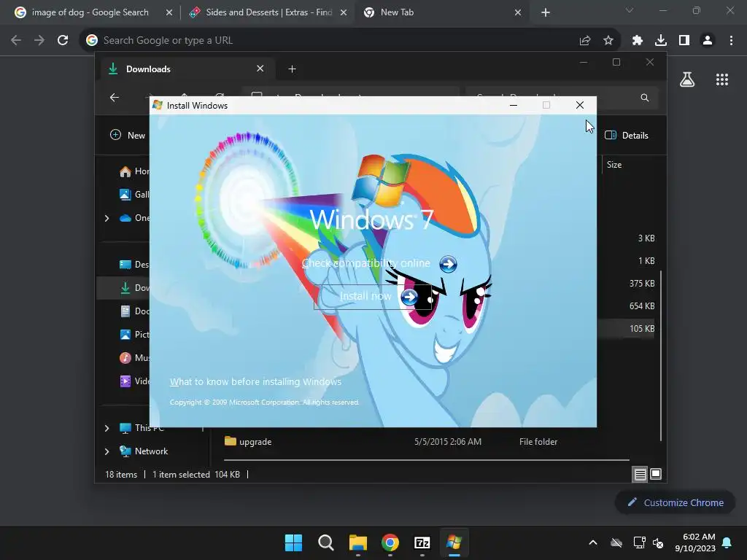Select Desktop in Explorer sidebar
This screenshot has width=747, height=560.
134,265
